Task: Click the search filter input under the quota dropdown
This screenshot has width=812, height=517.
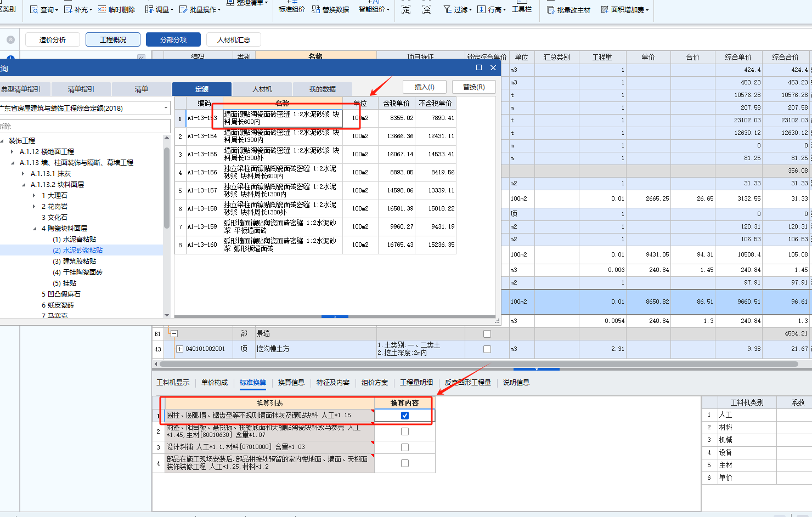Action: pos(85,126)
